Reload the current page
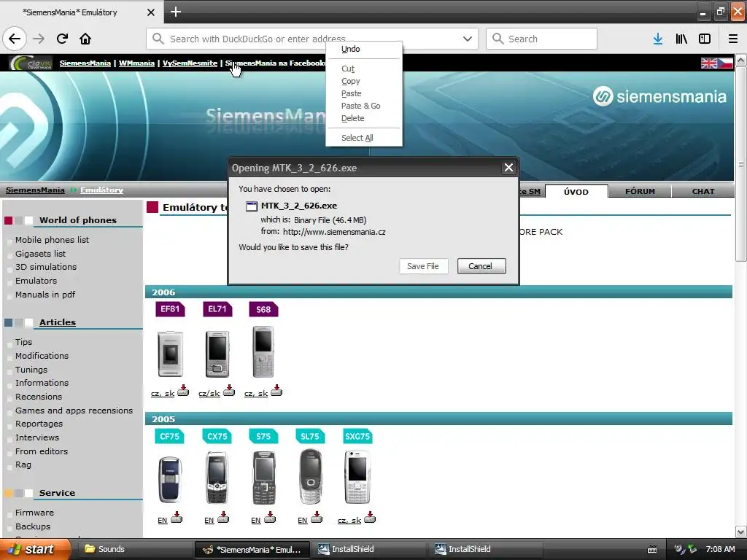The image size is (747, 560). tap(62, 39)
